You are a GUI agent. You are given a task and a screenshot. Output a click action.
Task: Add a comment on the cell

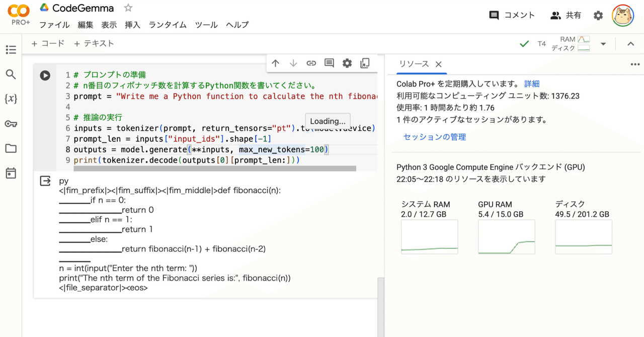pos(329,63)
